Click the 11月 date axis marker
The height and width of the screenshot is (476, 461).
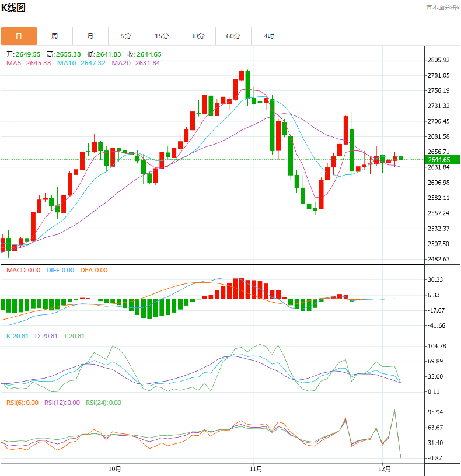255,468
